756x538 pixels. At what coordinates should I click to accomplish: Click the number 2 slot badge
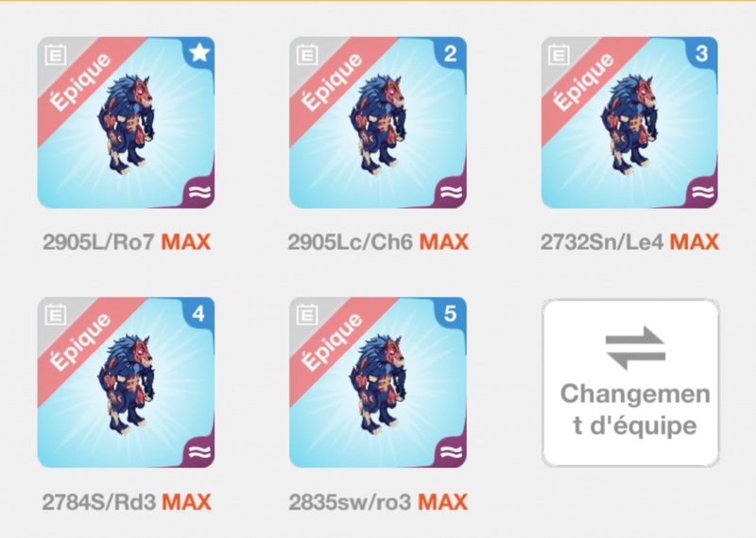[451, 53]
